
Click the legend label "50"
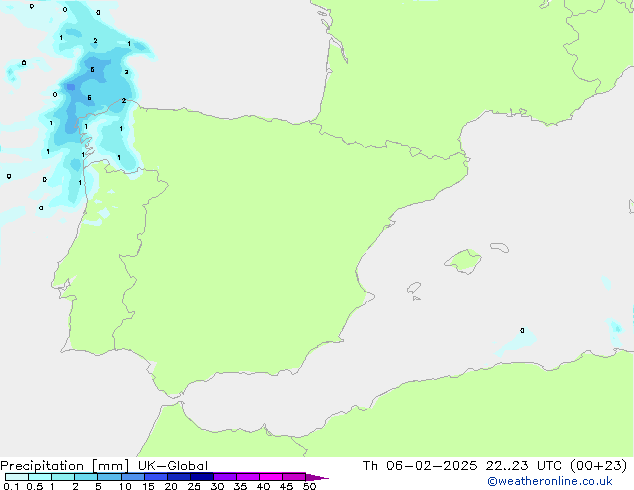309,486
